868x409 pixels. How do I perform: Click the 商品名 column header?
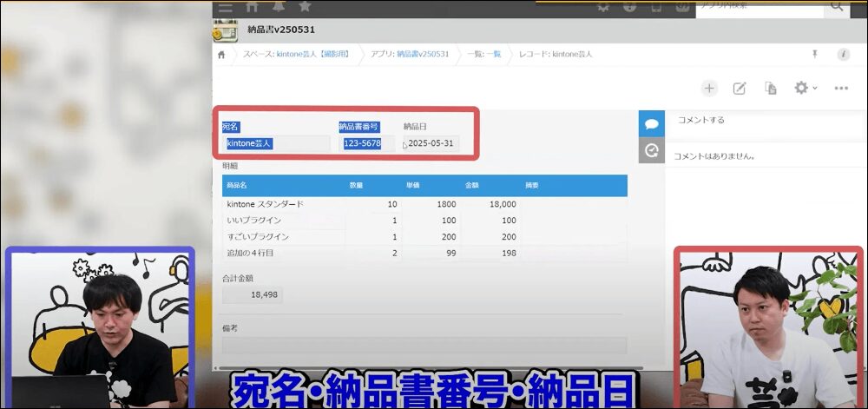pos(237,186)
